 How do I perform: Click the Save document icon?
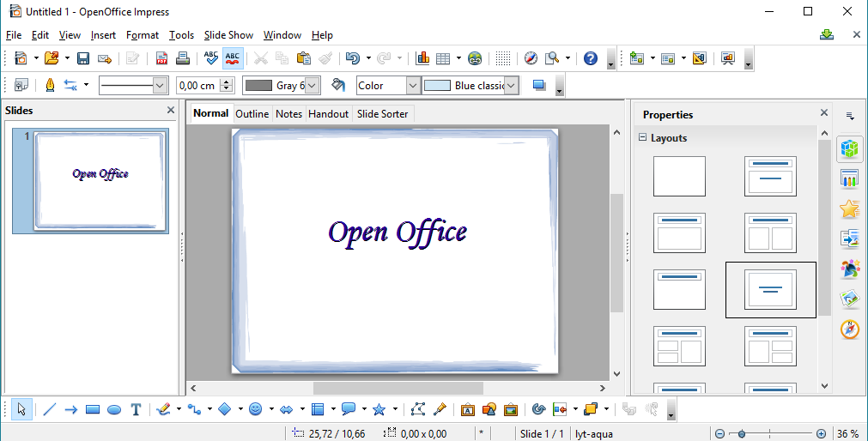point(83,58)
